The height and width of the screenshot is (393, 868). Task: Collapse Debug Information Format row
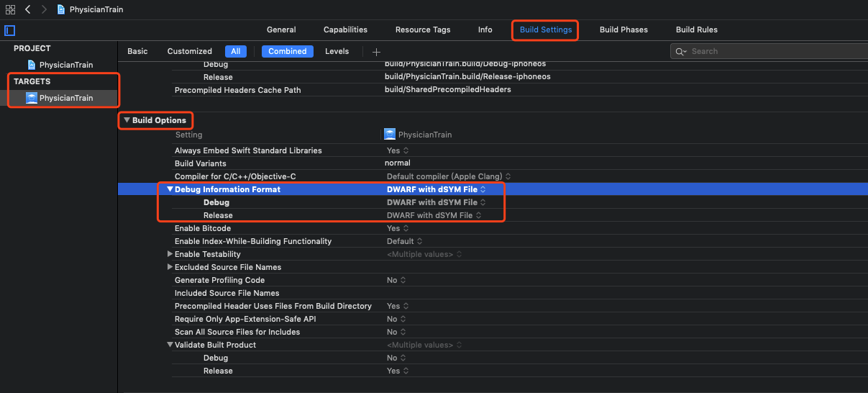click(x=170, y=189)
